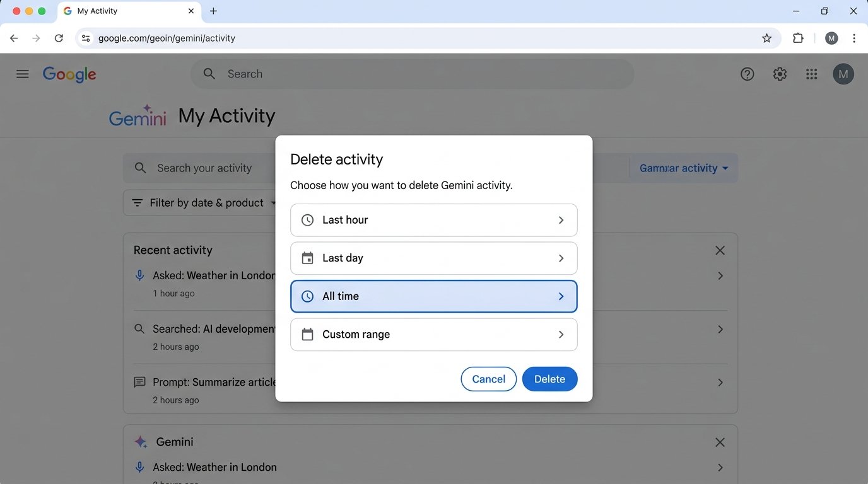The width and height of the screenshot is (868, 484).
Task: Click the Prompt: Summarize article entry
Action: tap(214, 383)
